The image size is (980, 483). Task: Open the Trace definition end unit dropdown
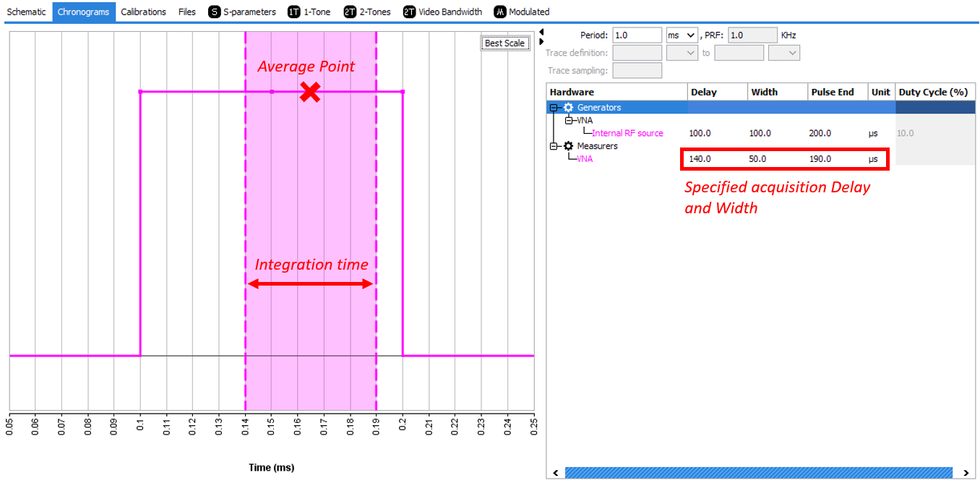[x=783, y=53]
